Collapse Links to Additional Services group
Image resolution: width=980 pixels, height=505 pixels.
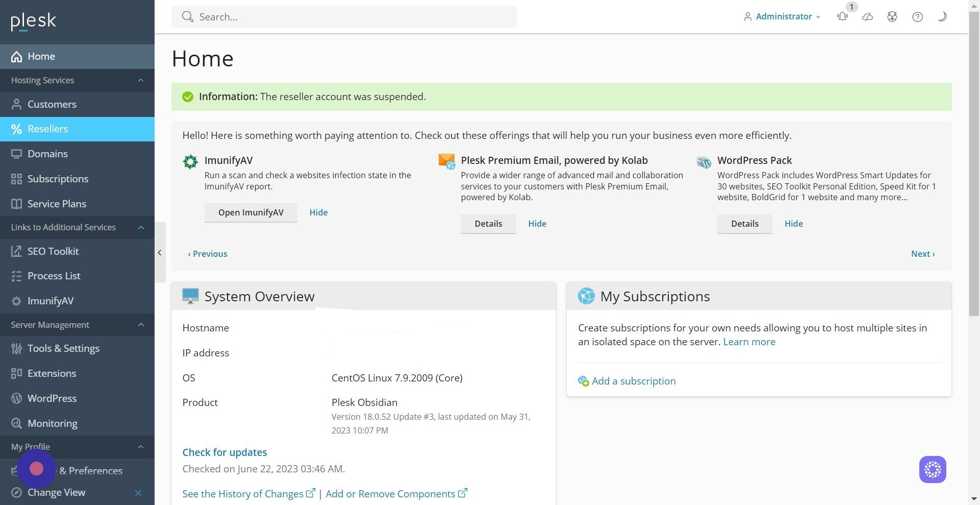pyautogui.click(x=141, y=228)
